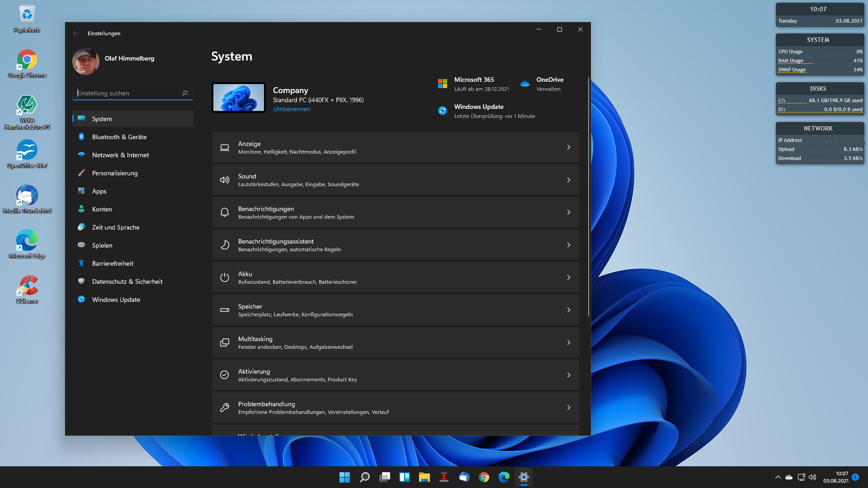Open Zeit und Sprache settings
This screenshot has height=488, width=868.
point(133,227)
